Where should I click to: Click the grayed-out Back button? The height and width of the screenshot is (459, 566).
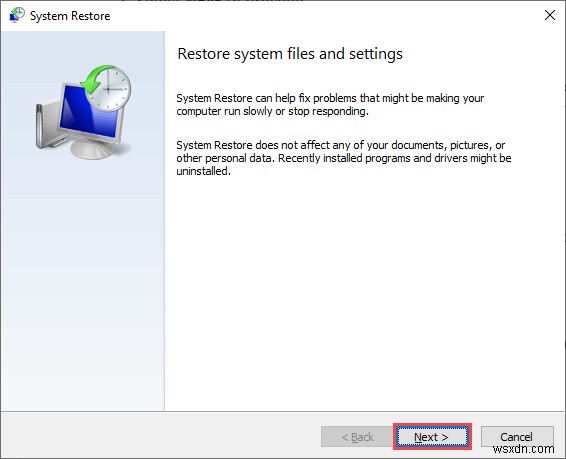pos(357,437)
